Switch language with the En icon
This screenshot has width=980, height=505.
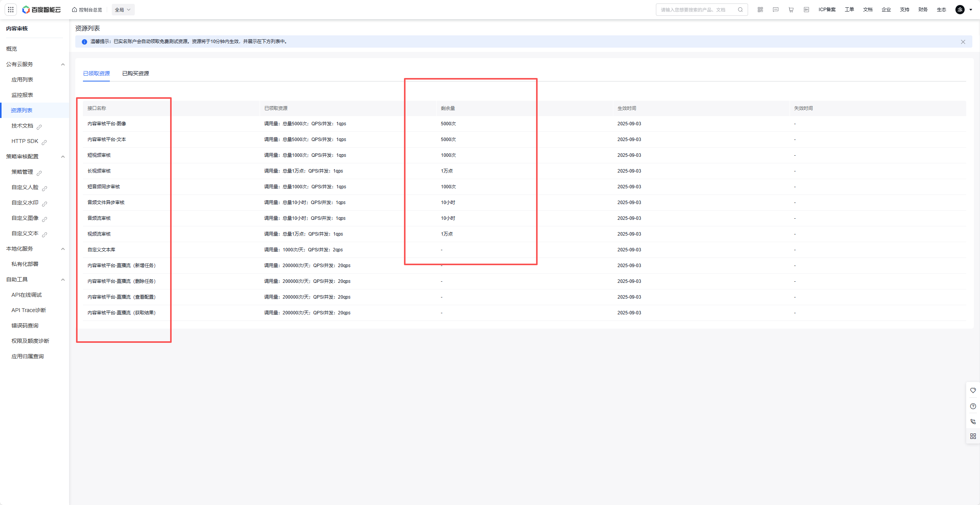806,10
